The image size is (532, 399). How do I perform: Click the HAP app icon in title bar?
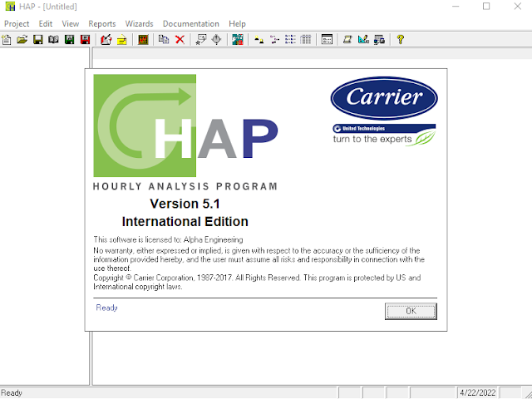(10, 7)
